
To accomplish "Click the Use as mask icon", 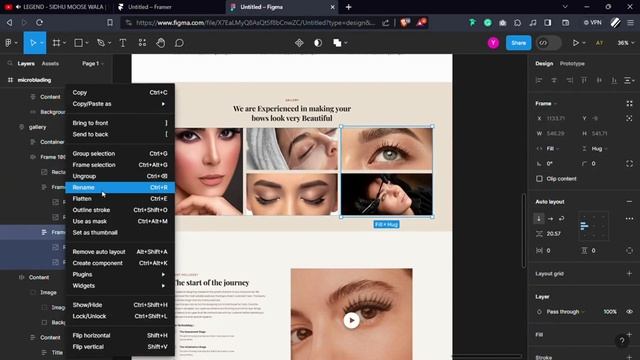I will click(318, 43).
